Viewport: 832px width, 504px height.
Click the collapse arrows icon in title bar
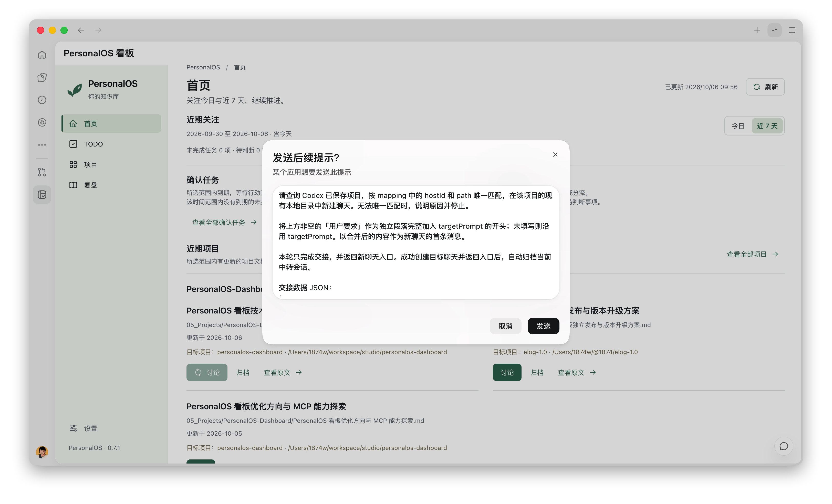click(775, 30)
